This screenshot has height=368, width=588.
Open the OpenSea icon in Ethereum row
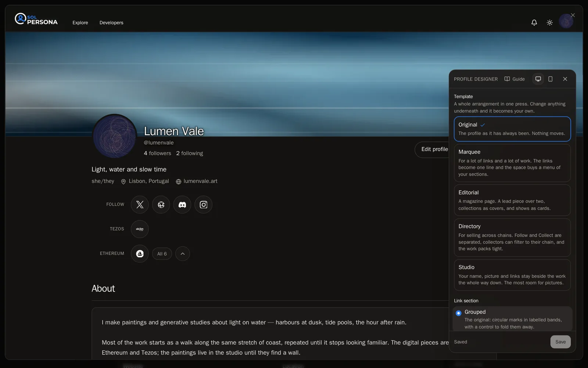point(140,254)
